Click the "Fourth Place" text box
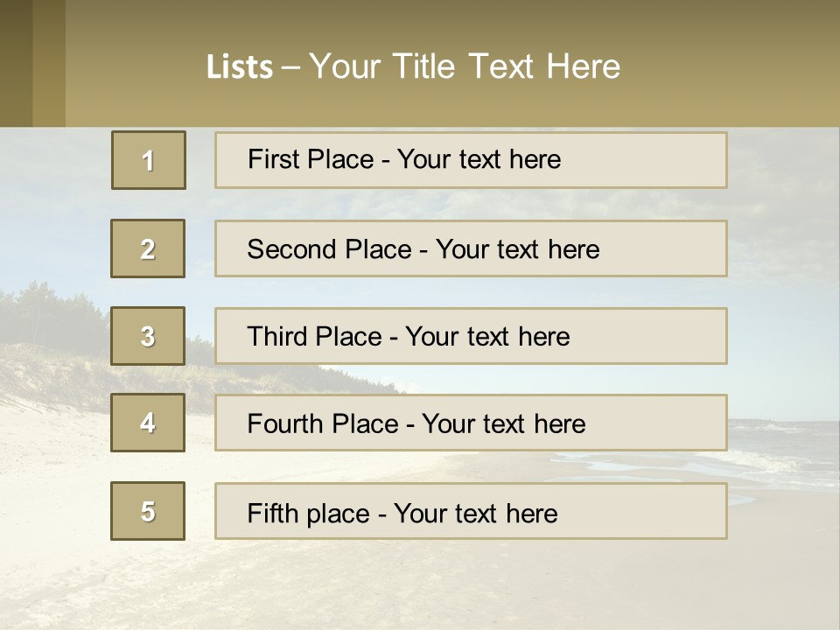Screen dimensions: 840x630 coord(471,423)
